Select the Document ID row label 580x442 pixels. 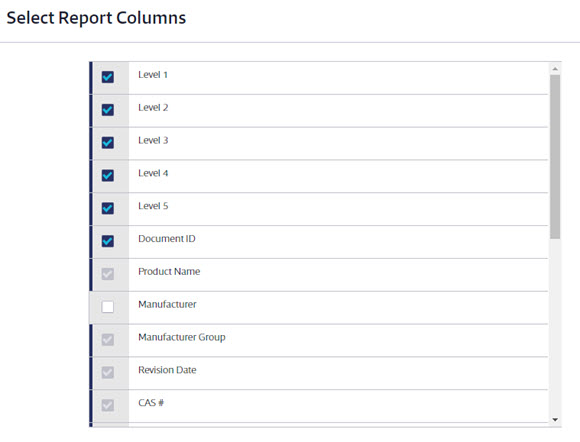pos(167,239)
